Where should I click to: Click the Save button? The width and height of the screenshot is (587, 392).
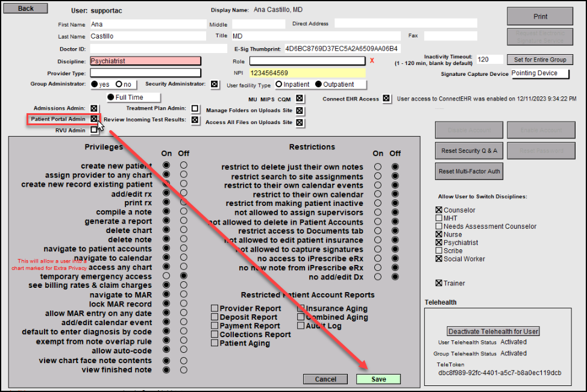[x=378, y=379]
